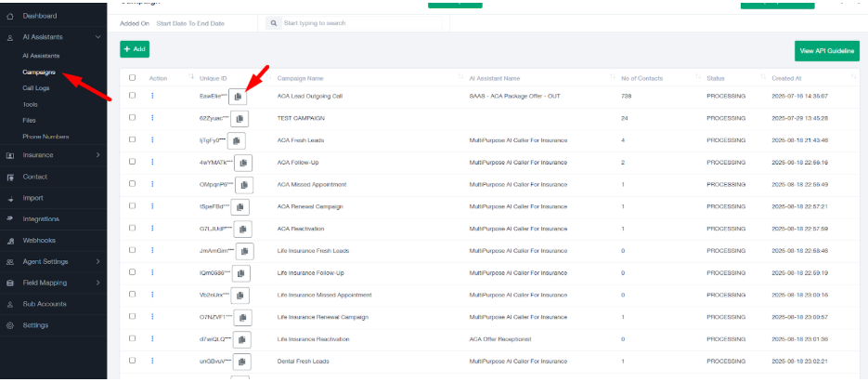Open action menu for Dental Fresh Leads

pyautogui.click(x=152, y=360)
